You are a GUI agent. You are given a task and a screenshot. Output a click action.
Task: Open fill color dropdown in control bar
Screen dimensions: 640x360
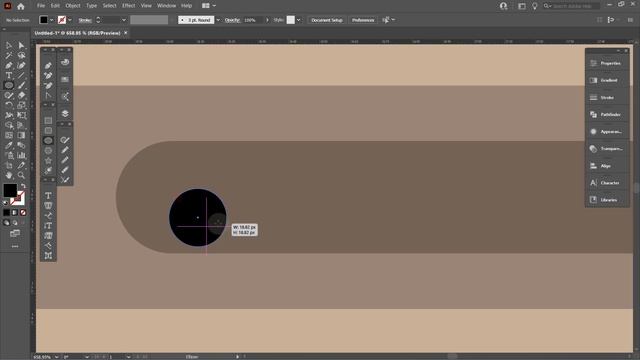[52, 20]
